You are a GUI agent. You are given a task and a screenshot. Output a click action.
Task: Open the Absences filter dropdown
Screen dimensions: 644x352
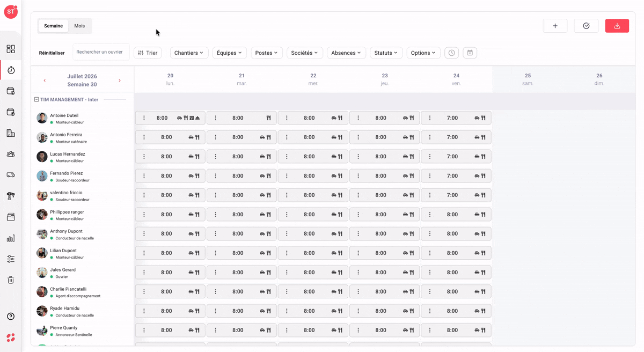[x=346, y=53]
